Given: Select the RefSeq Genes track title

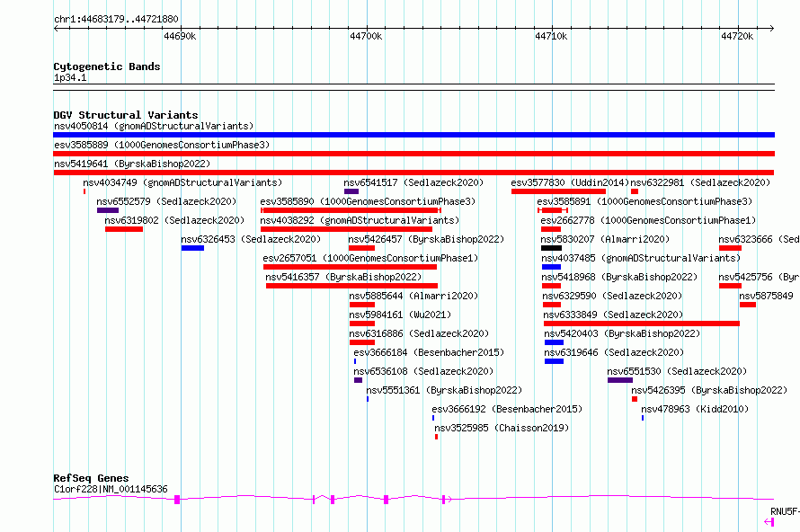Looking at the screenshot, I should (91, 478).
